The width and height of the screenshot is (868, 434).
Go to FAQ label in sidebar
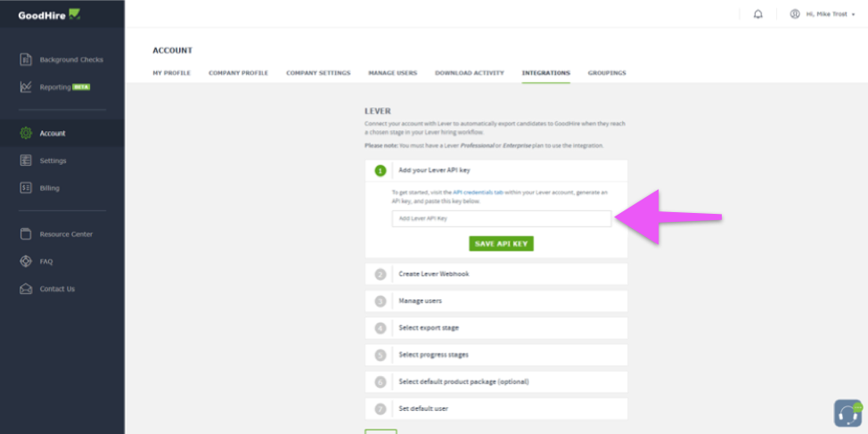46,261
